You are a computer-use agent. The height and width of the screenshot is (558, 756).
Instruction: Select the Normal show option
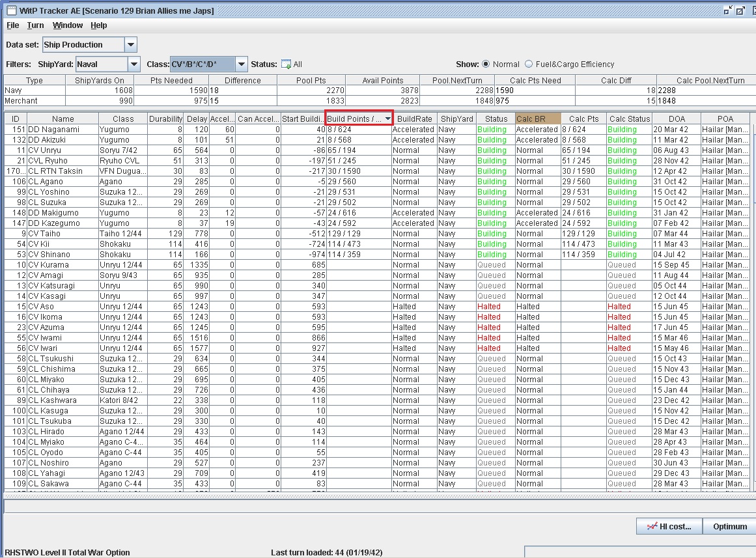click(x=486, y=64)
